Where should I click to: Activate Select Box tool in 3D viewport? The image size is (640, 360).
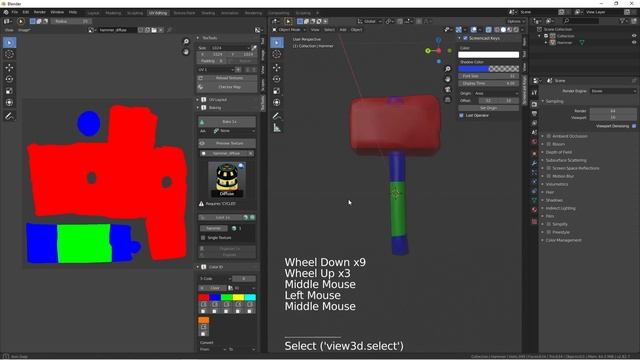(x=277, y=42)
